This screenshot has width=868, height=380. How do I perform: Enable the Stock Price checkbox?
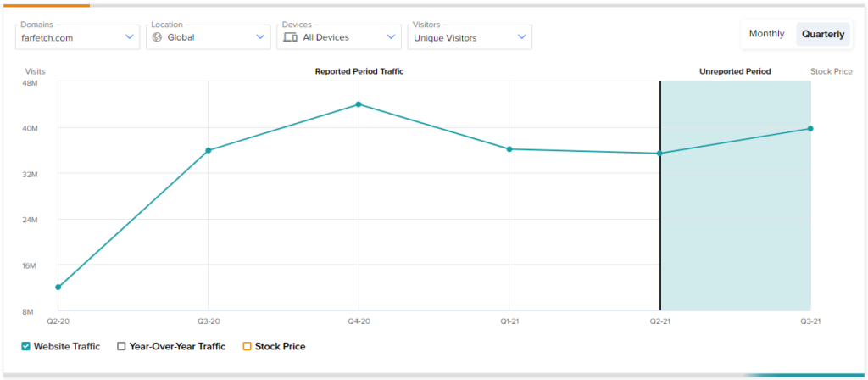(247, 347)
